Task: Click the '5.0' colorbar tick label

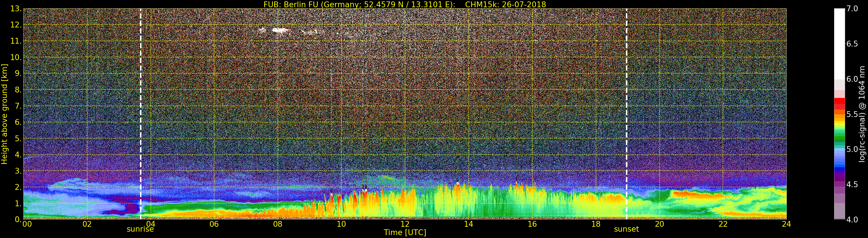Action: point(852,149)
